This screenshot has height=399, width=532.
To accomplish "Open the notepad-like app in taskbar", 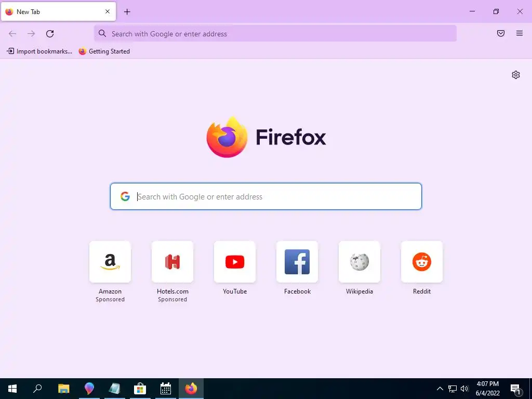I will click(115, 389).
